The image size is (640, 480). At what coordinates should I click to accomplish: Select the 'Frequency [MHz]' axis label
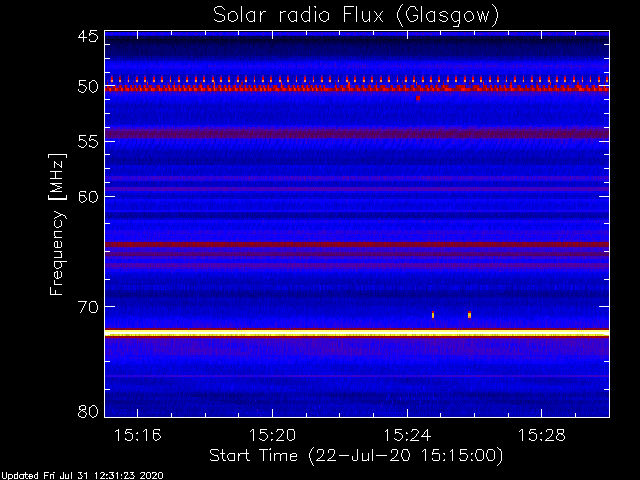click(x=57, y=224)
